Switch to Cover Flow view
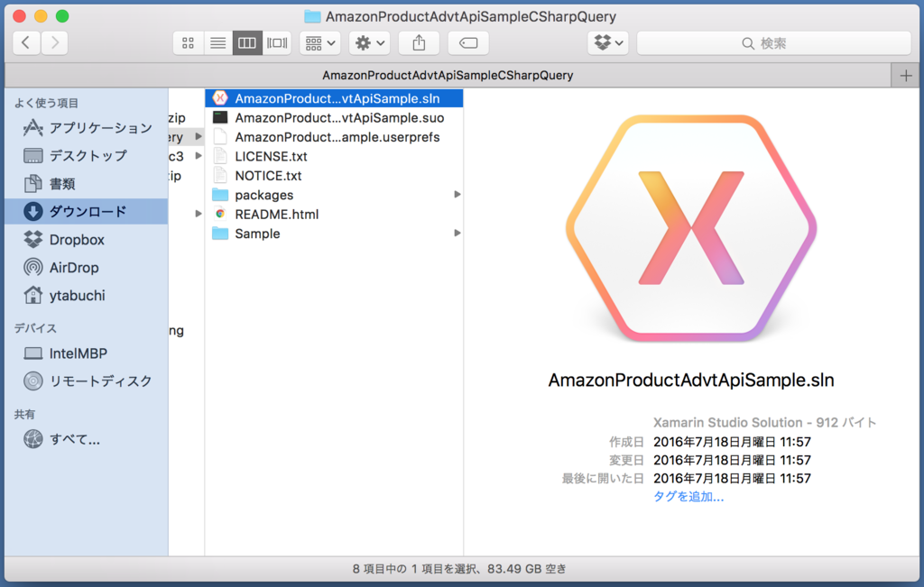The width and height of the screenshot is (924, 587). (x=277, y=43)
